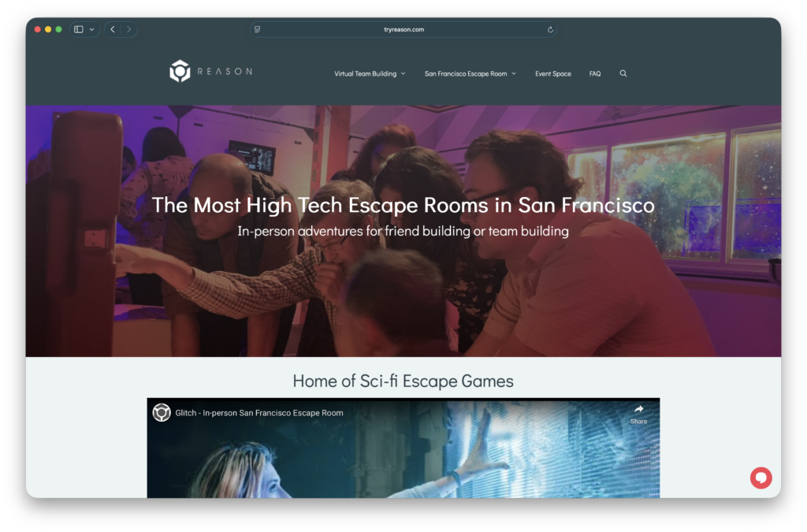The image size is (807, 532).
Task: Open the site search magnifier icon
Action: point(623,73)
